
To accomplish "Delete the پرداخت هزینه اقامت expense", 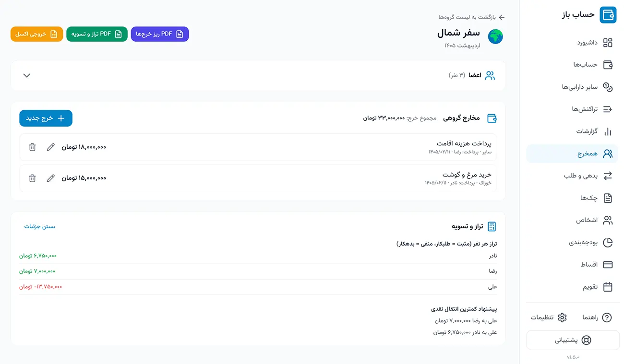I will coord(32,147).
